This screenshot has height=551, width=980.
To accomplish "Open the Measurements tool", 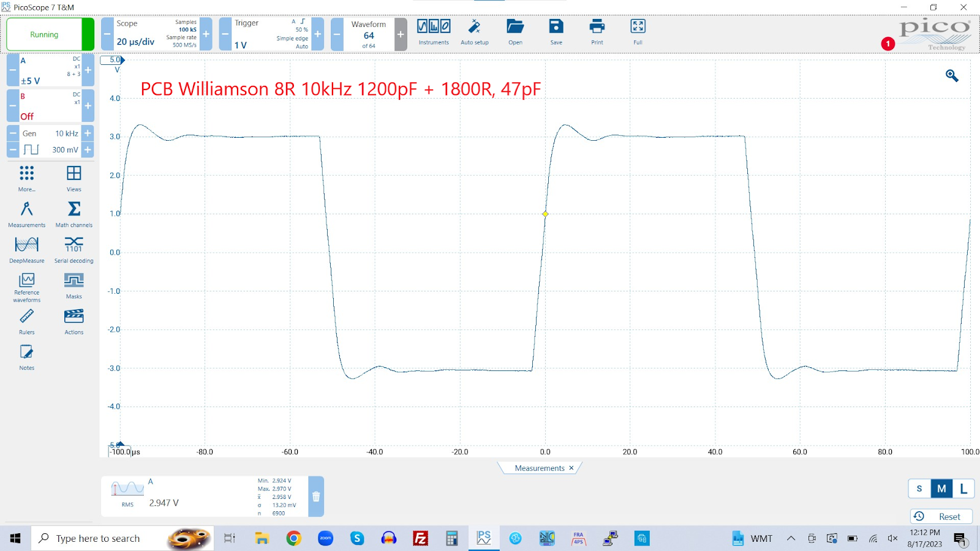I will [26, 214].
